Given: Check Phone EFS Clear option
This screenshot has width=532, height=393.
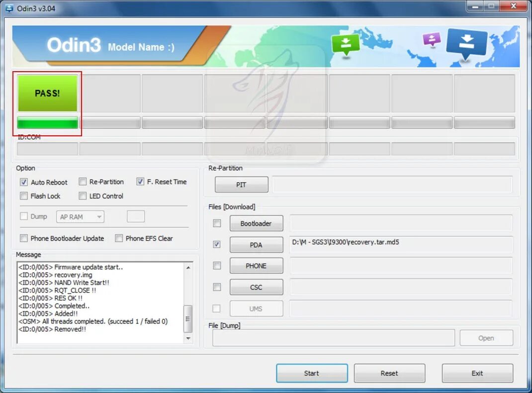Looking at the screenshot, I should click(x=119, y=238).
